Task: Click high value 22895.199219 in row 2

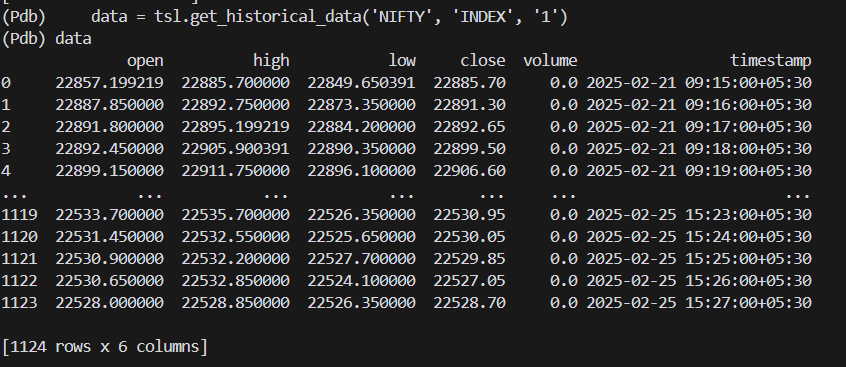Action: 235,127
